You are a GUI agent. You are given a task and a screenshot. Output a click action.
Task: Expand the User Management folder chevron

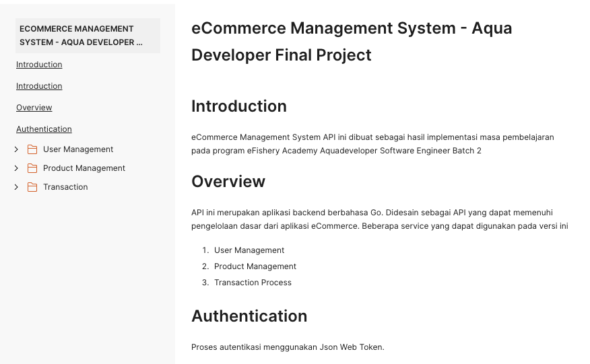click(x=17, y=149)
